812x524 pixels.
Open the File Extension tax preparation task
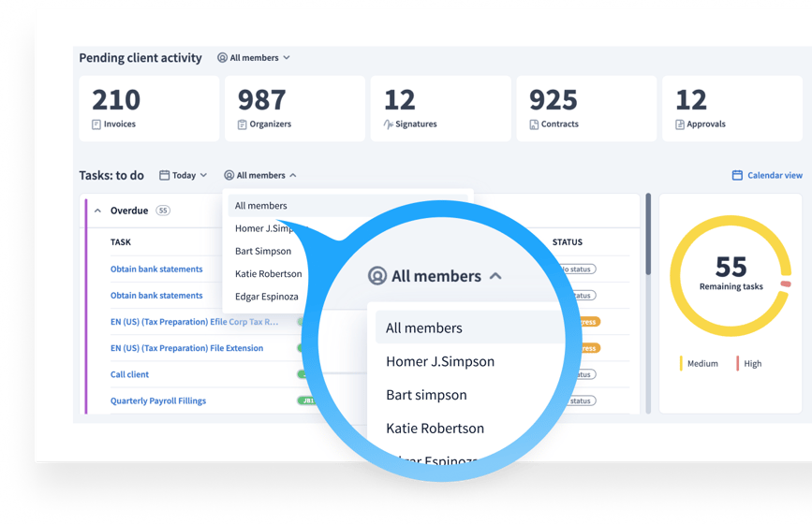pos(186,348)
